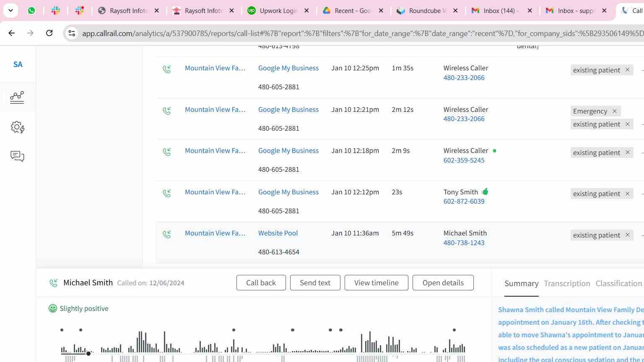Open caller number 602-359-5245
This screenshot has height=362, width=644.
(464, 160)
